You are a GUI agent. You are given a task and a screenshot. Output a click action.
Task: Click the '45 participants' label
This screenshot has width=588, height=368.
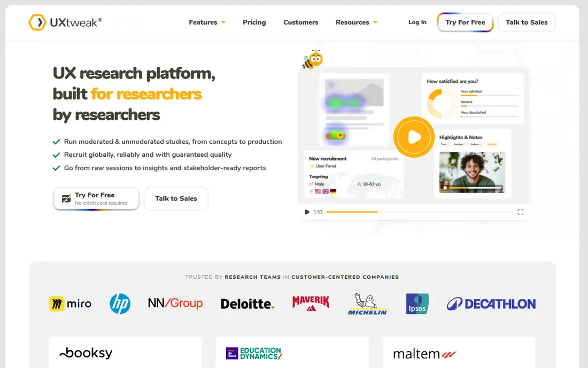[385, 159]
